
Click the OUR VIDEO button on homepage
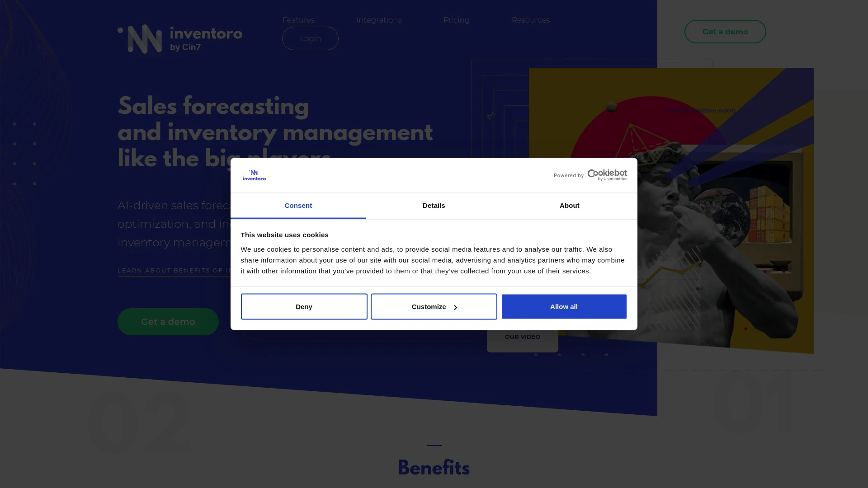click(x=522, y=337)
